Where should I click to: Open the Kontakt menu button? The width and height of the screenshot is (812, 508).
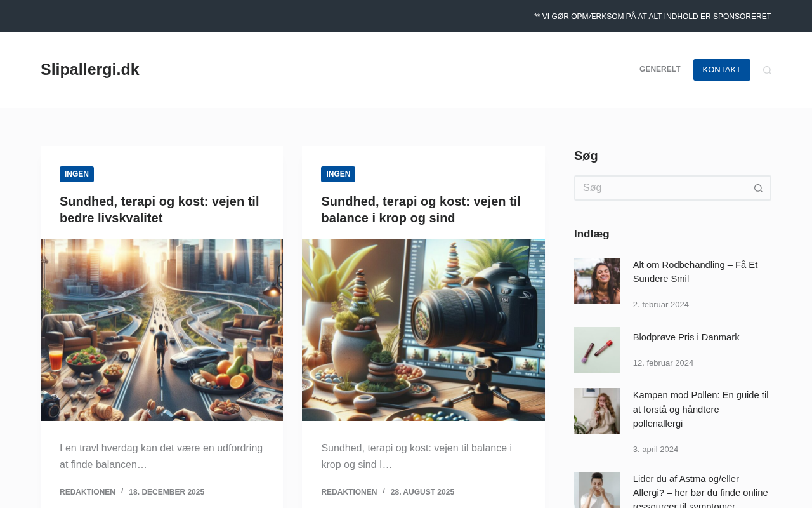point(722,70)
